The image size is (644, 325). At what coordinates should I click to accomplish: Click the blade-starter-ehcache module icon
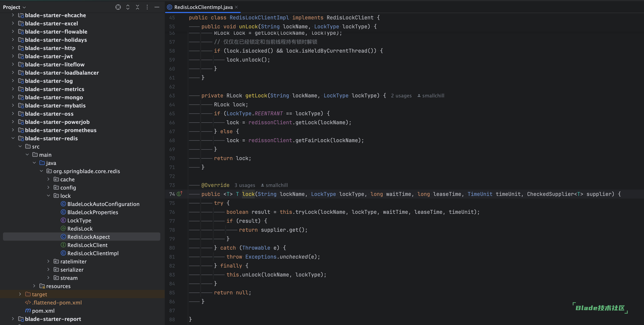click(21, 15)
